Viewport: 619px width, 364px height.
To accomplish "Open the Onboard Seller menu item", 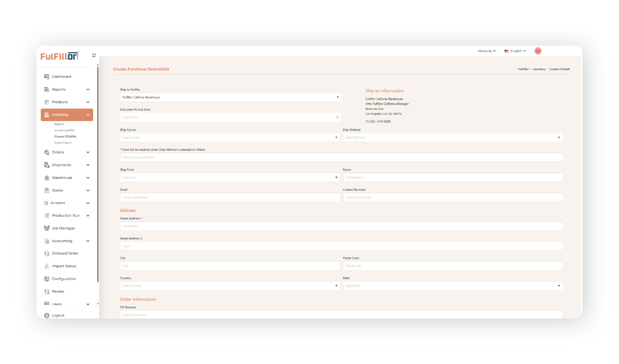I will [65, 253].
